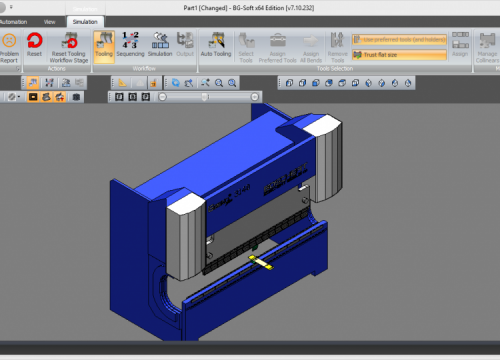Select the Simulation ribbon tab
This screenshot has width=500, height=360.
(x=85, y=22)
